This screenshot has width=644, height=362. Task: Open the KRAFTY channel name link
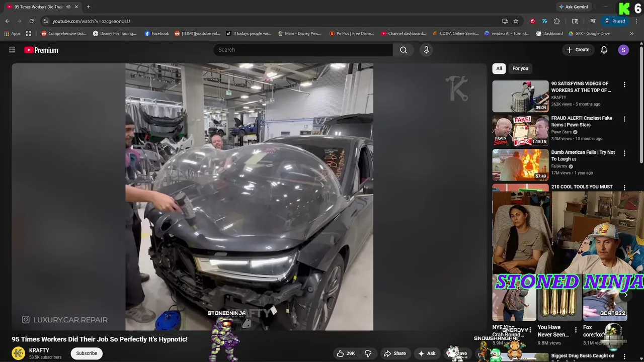(39, 350)
